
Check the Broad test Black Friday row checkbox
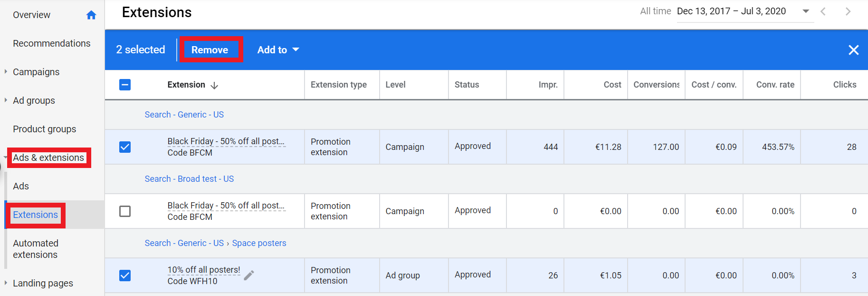(125, 211)
